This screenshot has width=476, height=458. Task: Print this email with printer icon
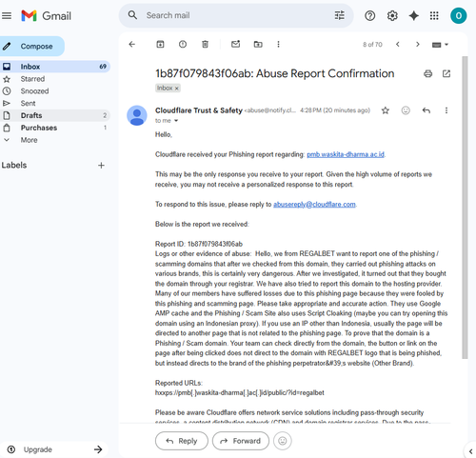point(427,74)
